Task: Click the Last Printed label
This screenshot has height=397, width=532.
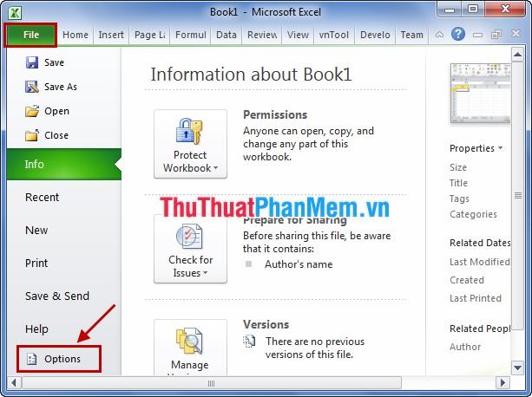Action: click(476, 298)
